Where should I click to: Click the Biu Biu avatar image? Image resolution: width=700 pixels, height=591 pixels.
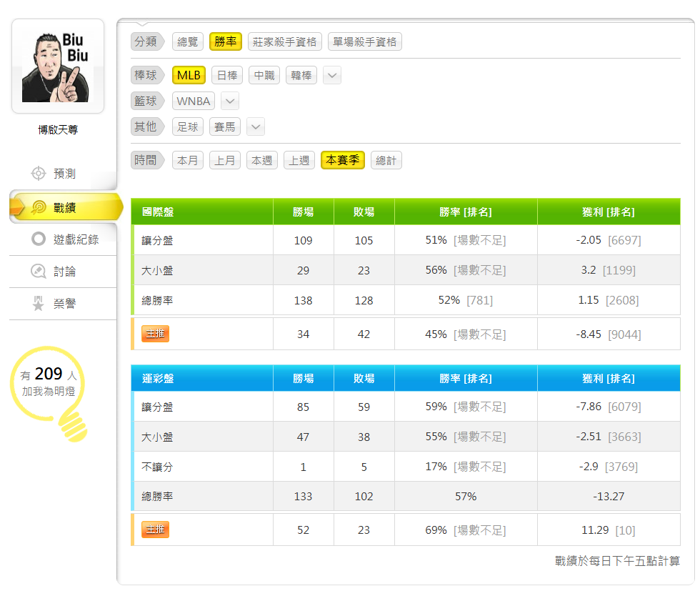click(x=58, y=66)
